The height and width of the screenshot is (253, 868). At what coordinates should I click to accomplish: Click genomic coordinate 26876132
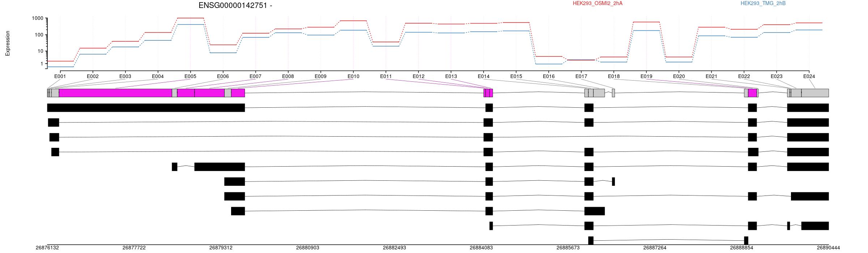47,248
